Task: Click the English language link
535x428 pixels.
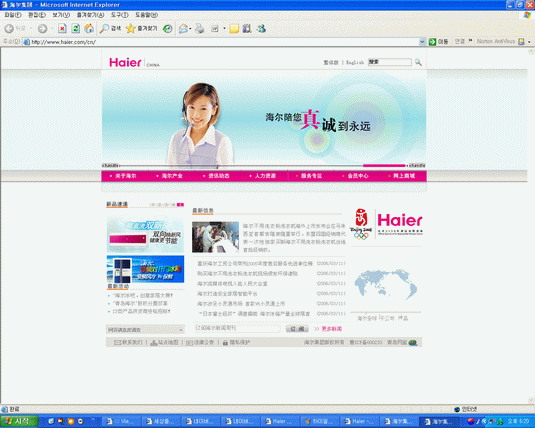Action: tap(355, 62)
